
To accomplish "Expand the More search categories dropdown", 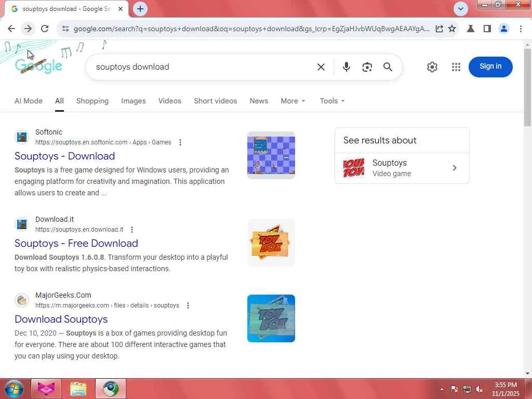I will (293, 101).
